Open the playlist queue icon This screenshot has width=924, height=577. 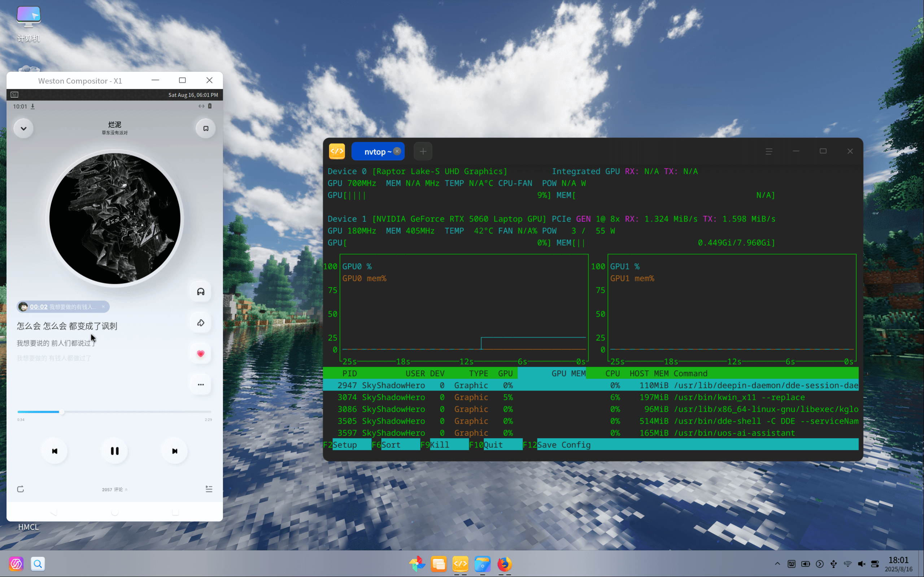209,489
